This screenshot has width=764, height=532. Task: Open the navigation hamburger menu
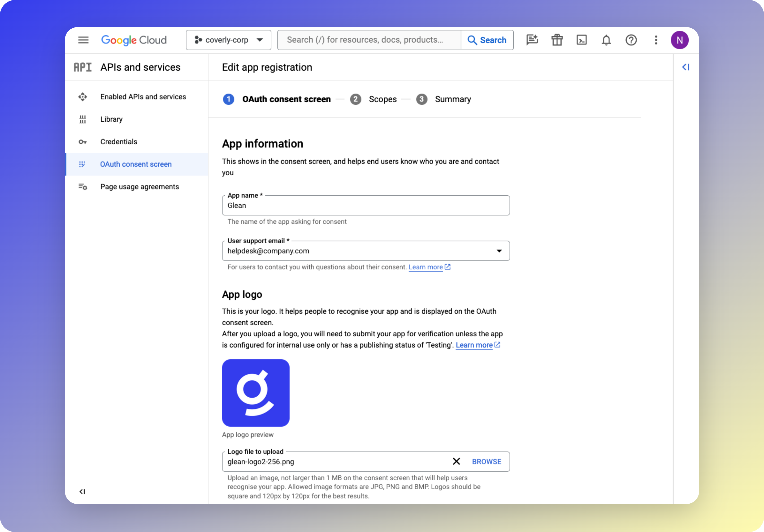pos(83,40)
